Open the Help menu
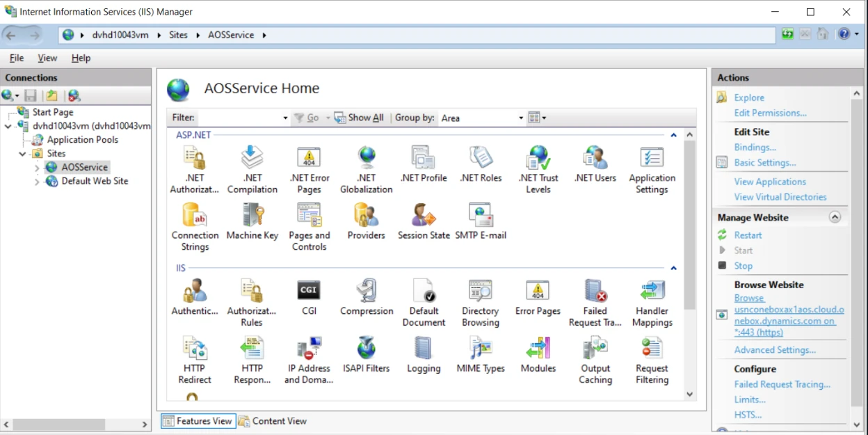This screenshot has width=868, height=435. [x=81, y=58]
